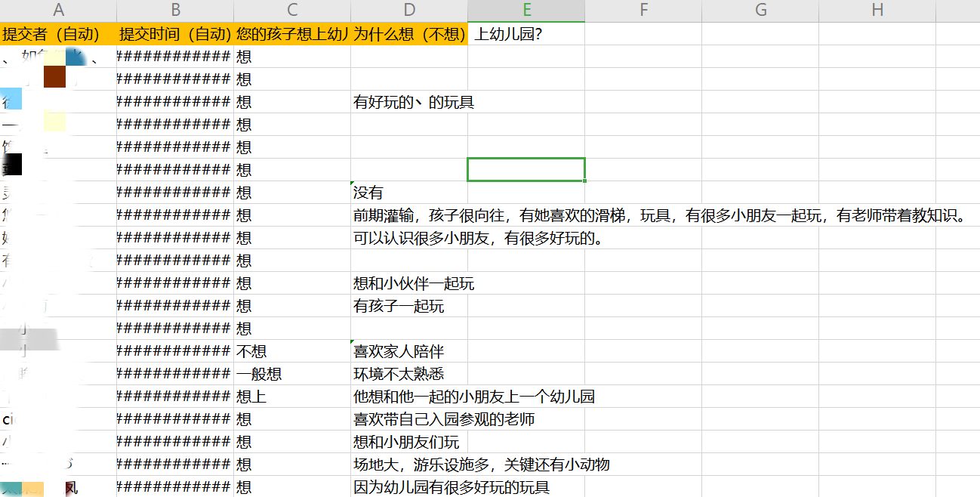Screen dimensions: 980x497
Task: Select the cell 想和小朋友们玩
Action: click(409, 442)
